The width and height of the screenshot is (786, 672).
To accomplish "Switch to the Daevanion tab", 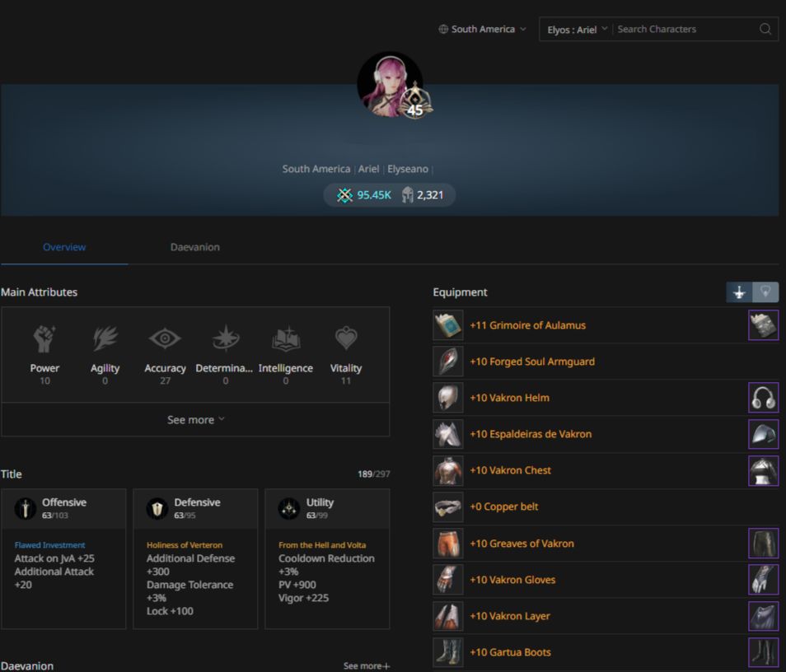I will tap(195, 247).
